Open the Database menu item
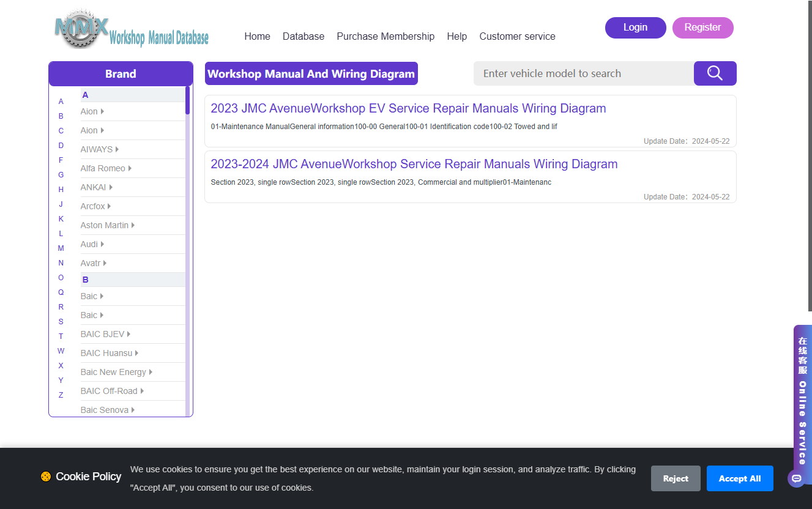812x509 pixels. 304,36
